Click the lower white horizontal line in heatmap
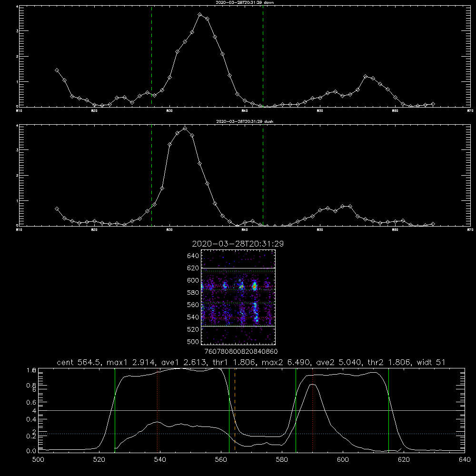This screenshot has height=476, width=476. (238, 327)
